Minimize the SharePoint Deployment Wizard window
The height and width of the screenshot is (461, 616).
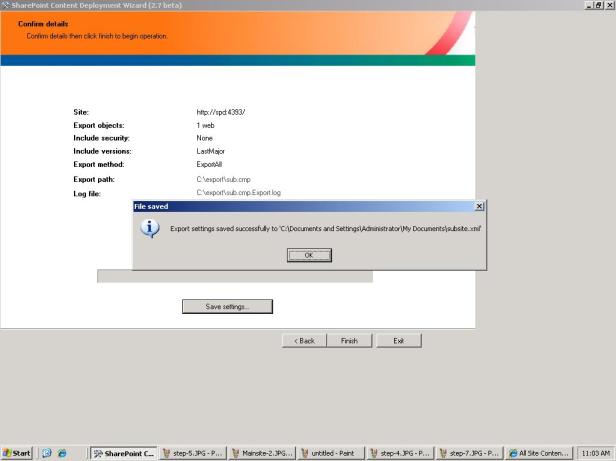click(589, 5)
